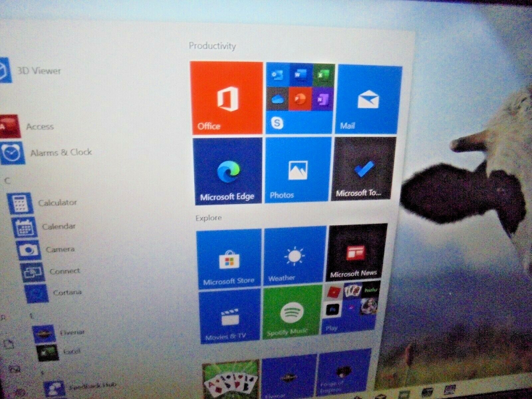Viewport: 532px width, 399px height.
Task: Click the Productivity group heading
Action: point(212,46)
